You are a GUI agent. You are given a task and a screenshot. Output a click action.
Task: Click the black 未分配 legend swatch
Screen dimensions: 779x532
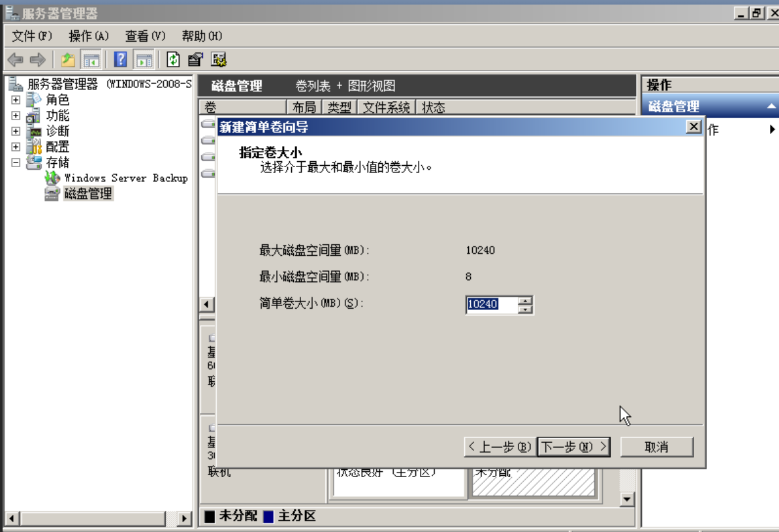click(x=210, y=516)
